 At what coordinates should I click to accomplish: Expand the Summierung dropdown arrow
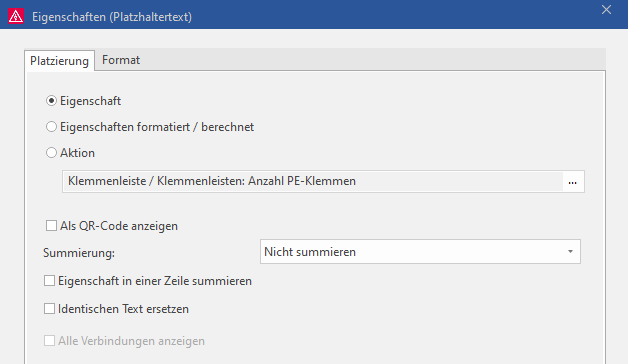click(x=570, y=252)
